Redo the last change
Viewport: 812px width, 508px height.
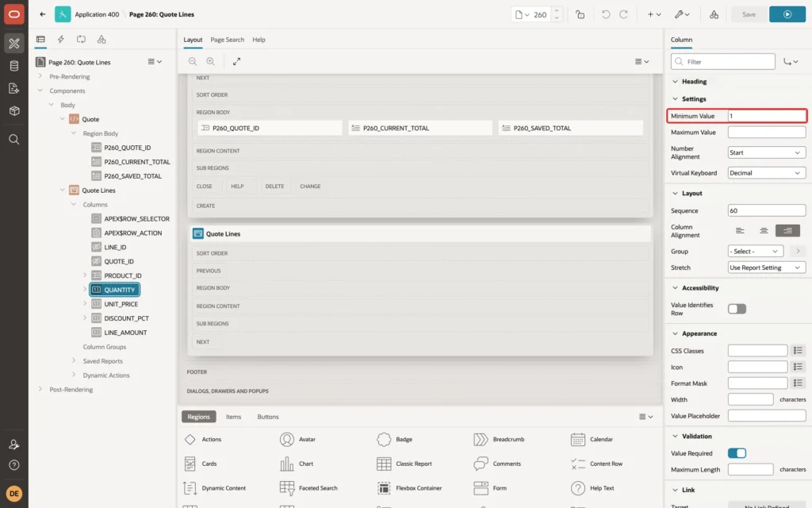pyautogui.click(x=624, y=14)
